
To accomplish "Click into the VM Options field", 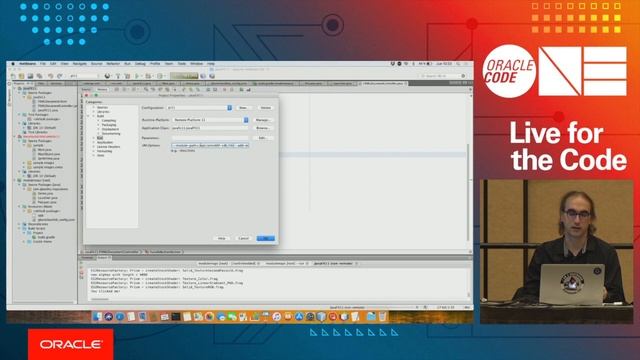I will (210, 145).
